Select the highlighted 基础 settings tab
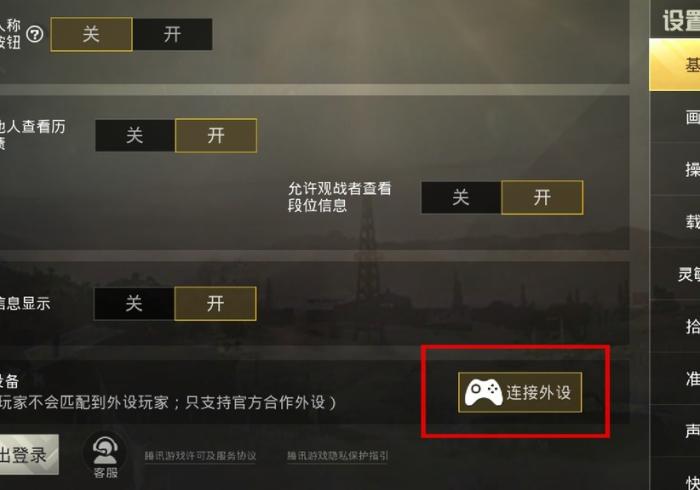 click(x=675, y=65)
